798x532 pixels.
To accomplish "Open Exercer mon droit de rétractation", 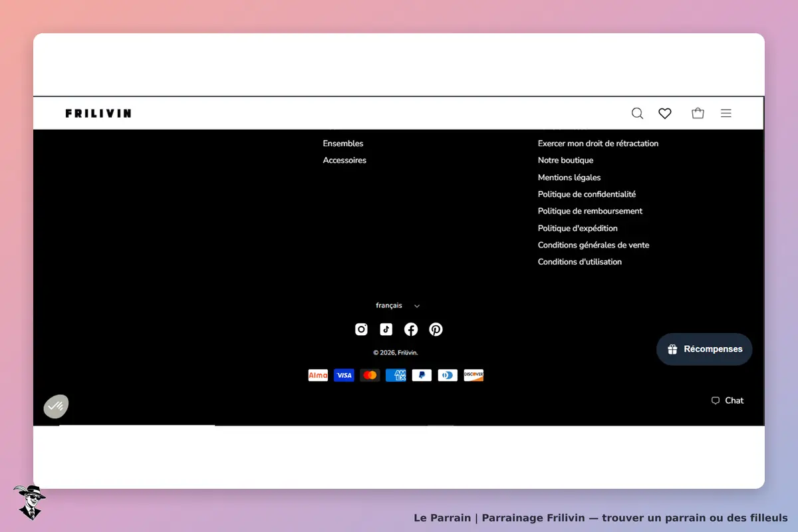I will (x=598, y=144).
